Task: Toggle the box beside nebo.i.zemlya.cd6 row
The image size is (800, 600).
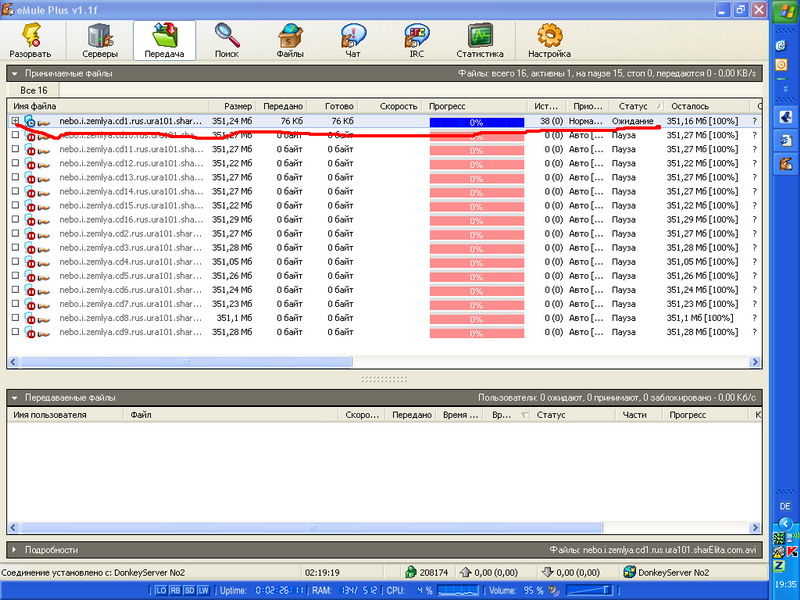Action: tap(15, 289)
